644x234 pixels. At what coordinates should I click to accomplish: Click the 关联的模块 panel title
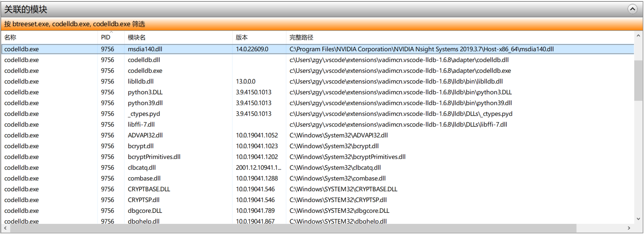coord(25,9)
